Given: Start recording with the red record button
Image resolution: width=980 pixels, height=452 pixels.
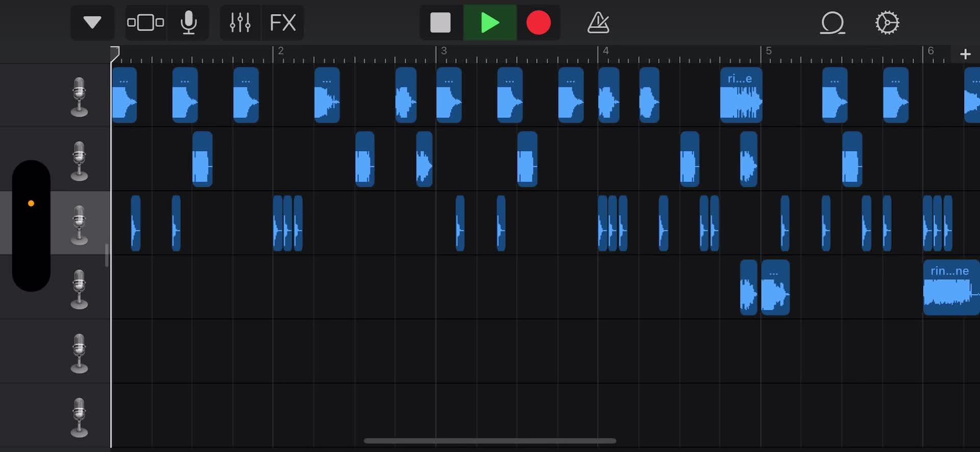Looking at the screenshot, I should (538, 22).
